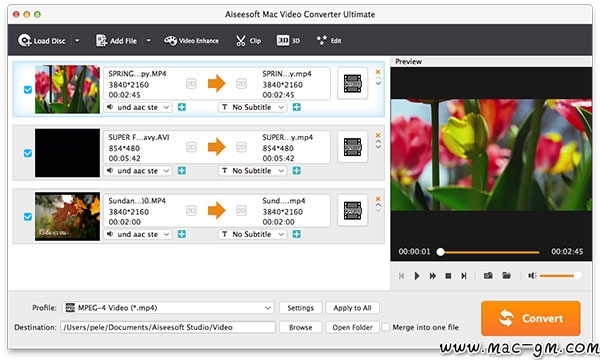Enable Merge into one file checkbox
Screen dimensions: 600x360
[386, 327]
